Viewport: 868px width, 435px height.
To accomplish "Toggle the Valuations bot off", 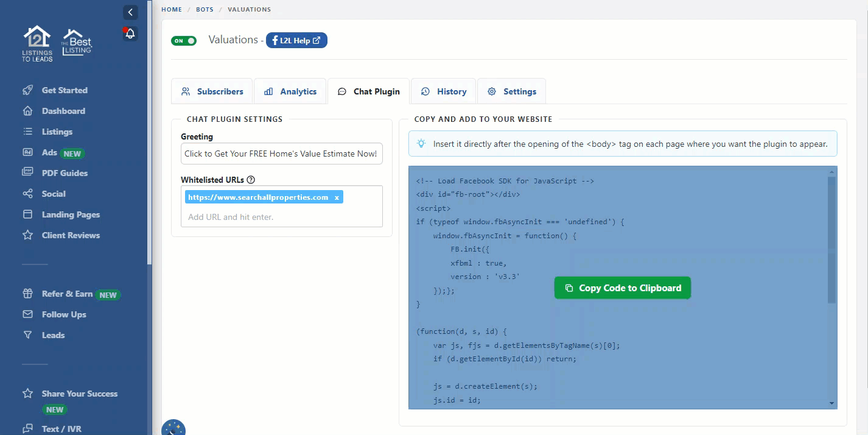I will pyautogui.click(x=184, y=40).
